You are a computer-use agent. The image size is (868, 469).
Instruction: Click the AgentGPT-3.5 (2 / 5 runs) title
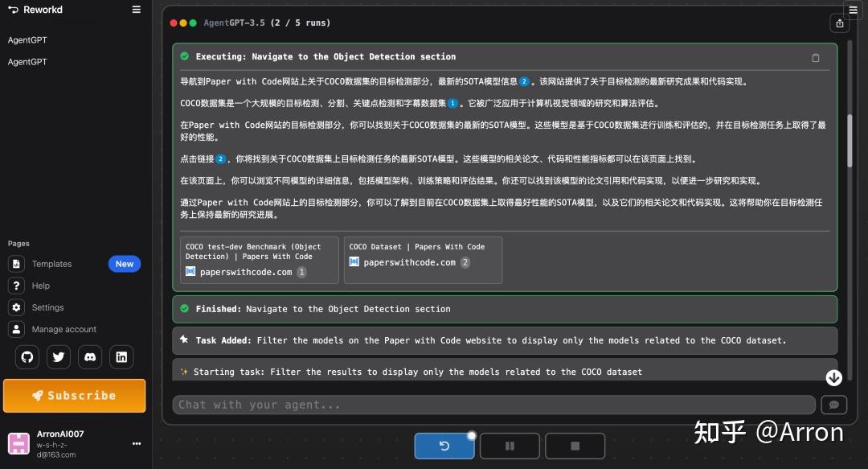click(267, 23)
